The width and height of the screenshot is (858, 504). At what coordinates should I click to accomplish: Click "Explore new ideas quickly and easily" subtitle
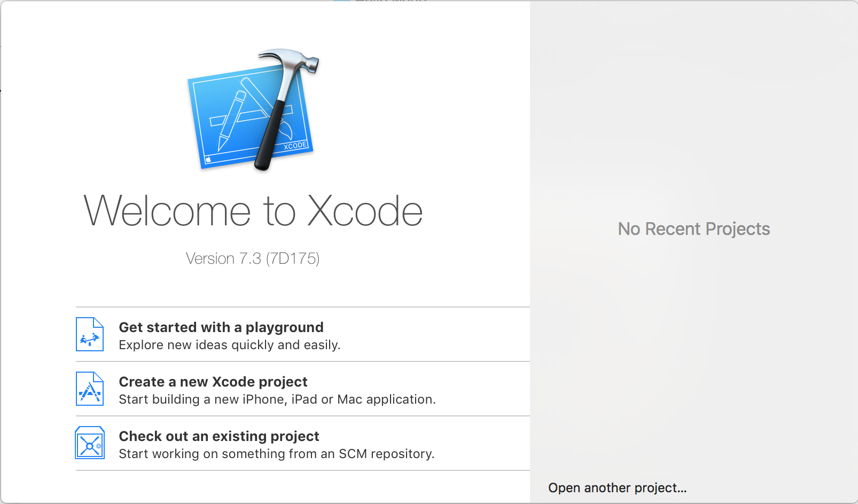(x=229, y=345)
